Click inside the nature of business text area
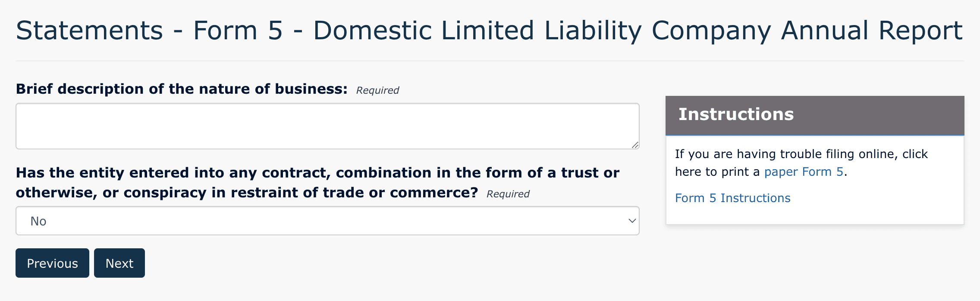 click(x=328, y=126)
